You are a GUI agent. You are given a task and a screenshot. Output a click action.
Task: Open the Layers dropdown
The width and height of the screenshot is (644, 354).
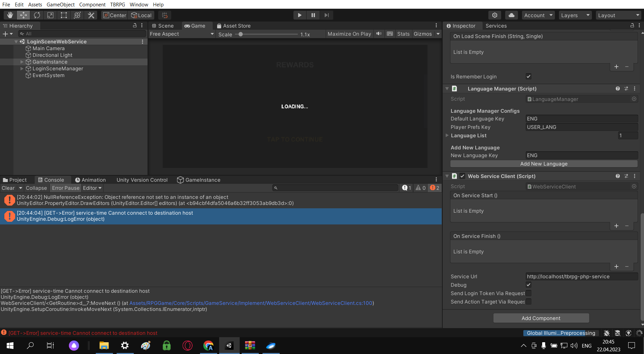coord(575,15)
